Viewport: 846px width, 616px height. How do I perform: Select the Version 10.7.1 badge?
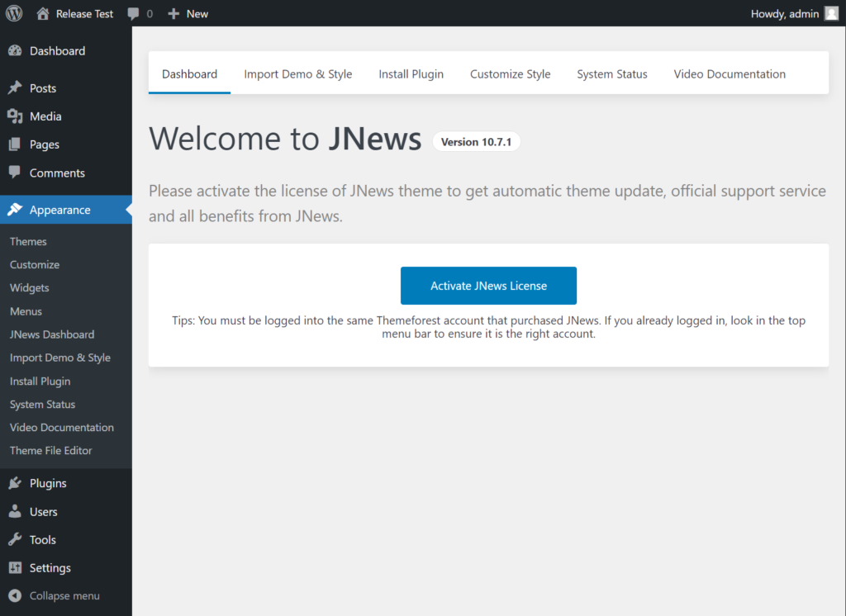point(476,141)
